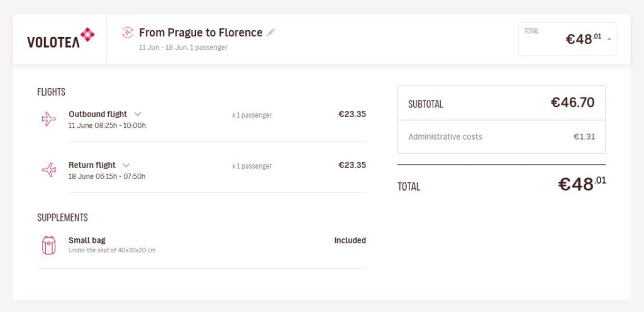
Task: Collapse the top total price summary arrow
Action: tap(609, 40)
